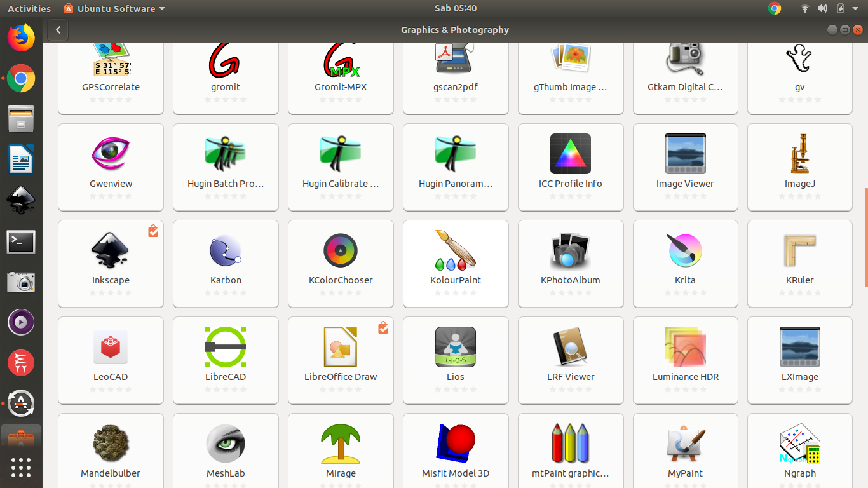Open the LRF Viewer book icon

coord(571,347)
